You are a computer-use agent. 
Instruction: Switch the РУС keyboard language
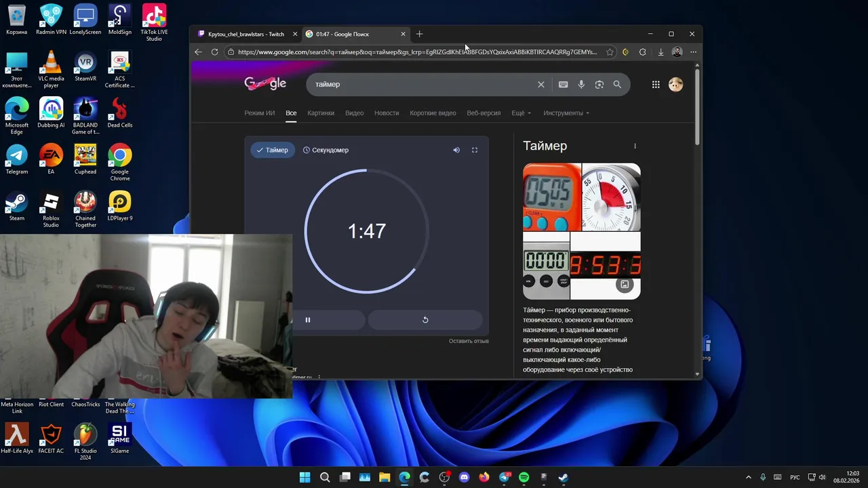tap(795, 477)
